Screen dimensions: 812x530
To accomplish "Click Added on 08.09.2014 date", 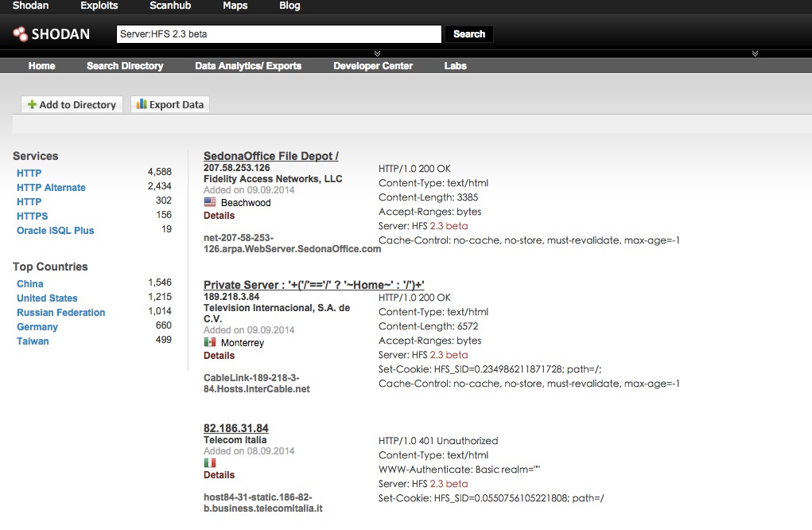I will (249, 451).
